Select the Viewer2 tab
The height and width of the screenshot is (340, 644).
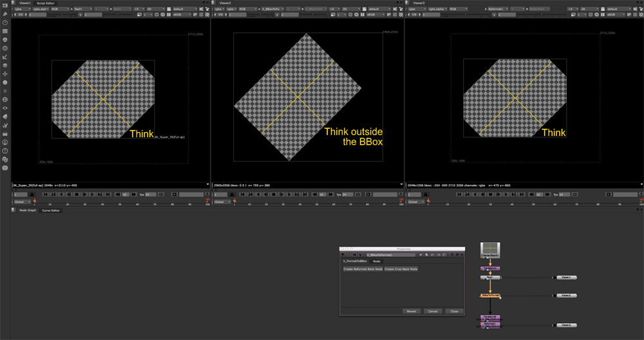(225, 3)
